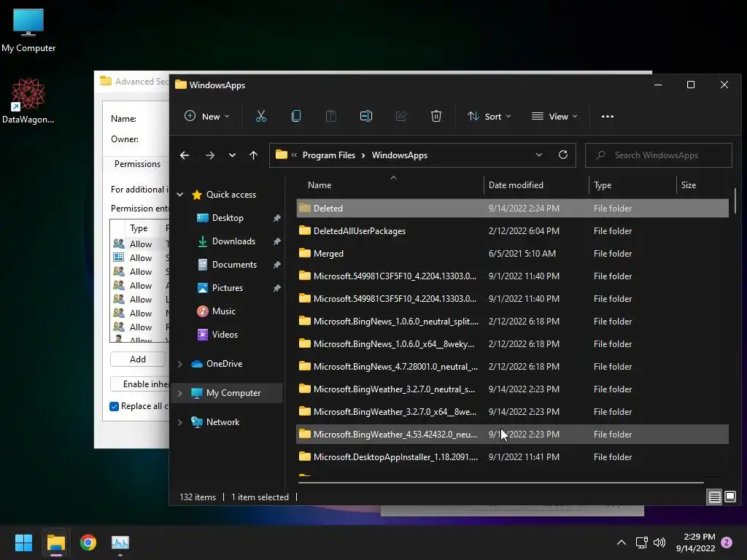This screenshot has width=747, height=560.
Task: Click File Explorer on the taskbar
Action: coord(55,542)
